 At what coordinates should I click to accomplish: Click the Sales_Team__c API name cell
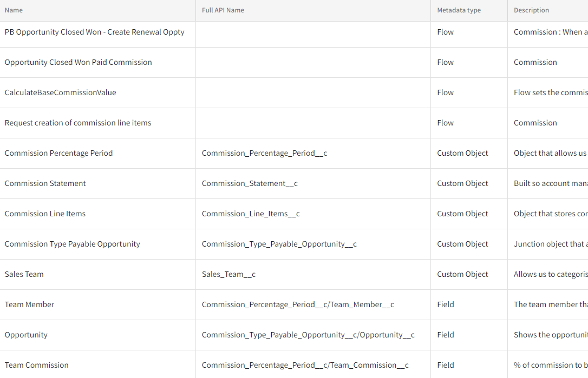(228, 274)
